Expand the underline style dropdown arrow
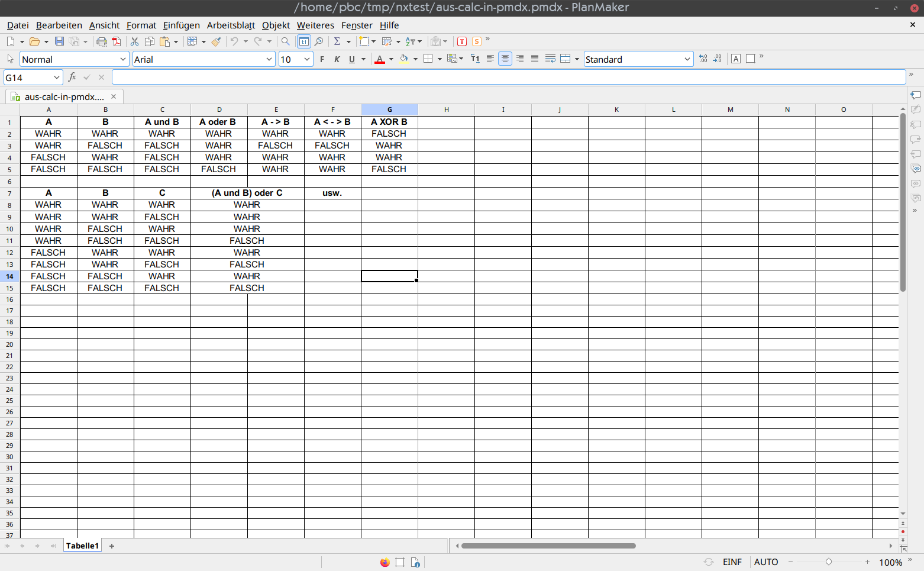Image resolution: width=924 pixels, height=571 pixels. click(363, 59)
